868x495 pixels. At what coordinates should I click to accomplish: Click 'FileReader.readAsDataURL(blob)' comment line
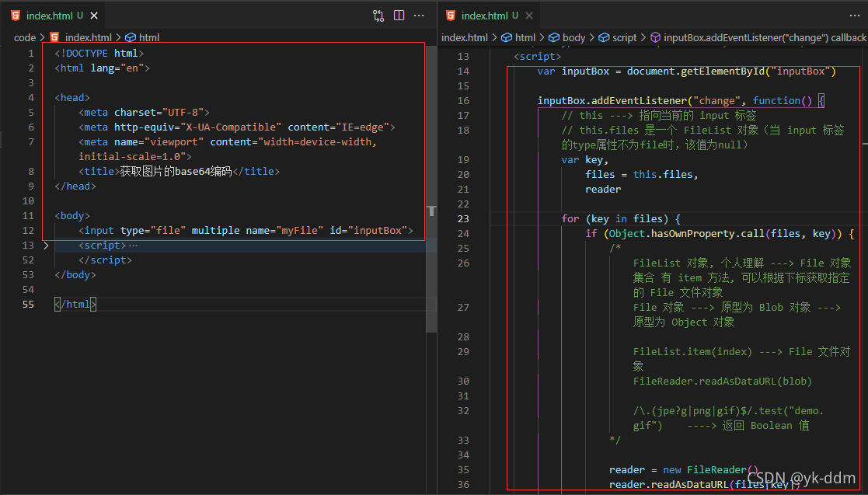[723, 382]
